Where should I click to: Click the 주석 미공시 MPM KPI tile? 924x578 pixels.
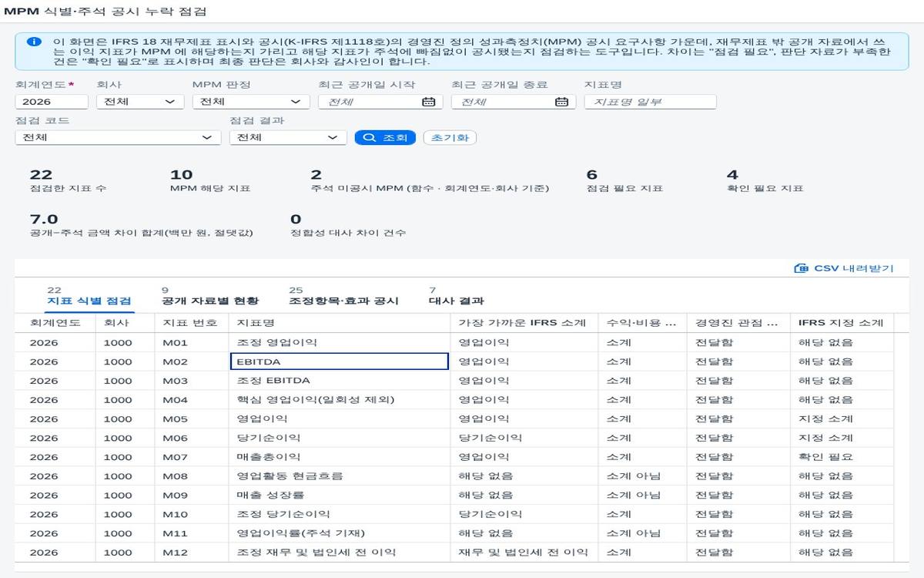pyautogui.click(x=430, y=181)
